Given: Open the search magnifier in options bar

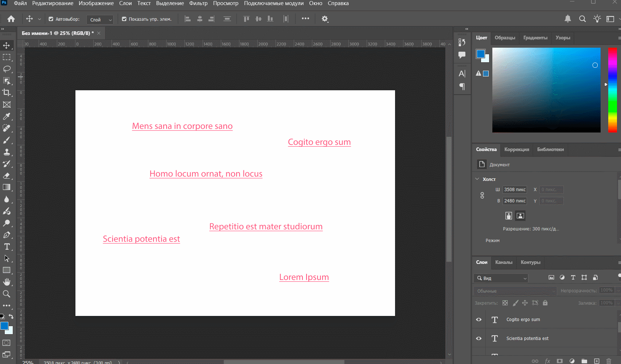Looking at the screenshot, I should pyautogui.click(x=582, y=19).
